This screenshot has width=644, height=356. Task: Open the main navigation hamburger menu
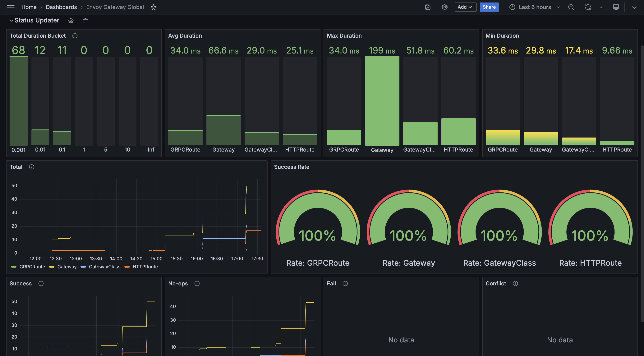(11, 7)
